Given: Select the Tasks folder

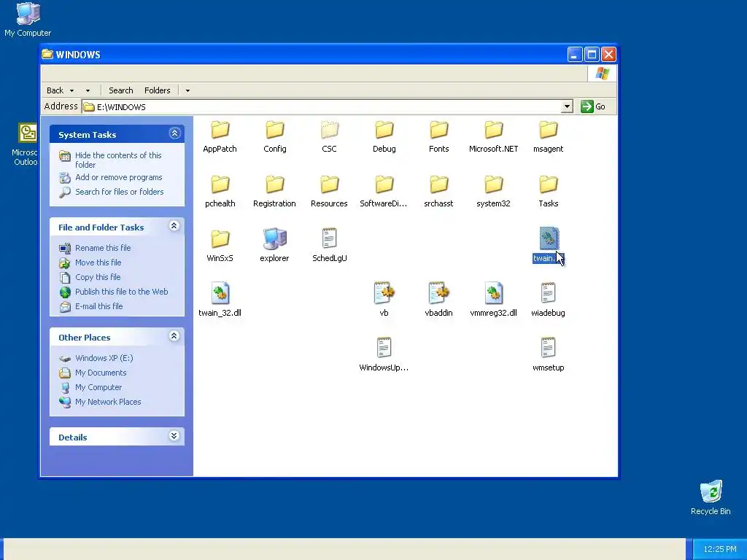Looking at the screenshot, I should (549, 191).
